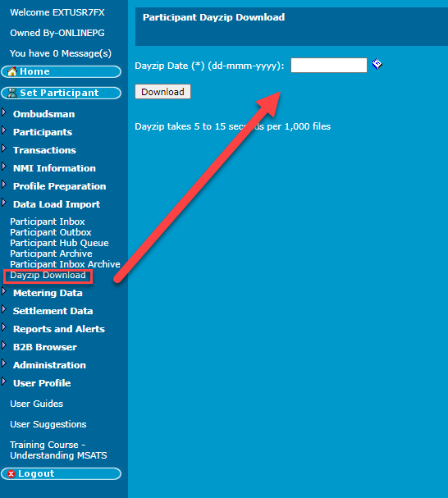Expand the Profile Preparation arrow
Image resolution: width=448 pixels, height=498 pixels.
[4, 185]
